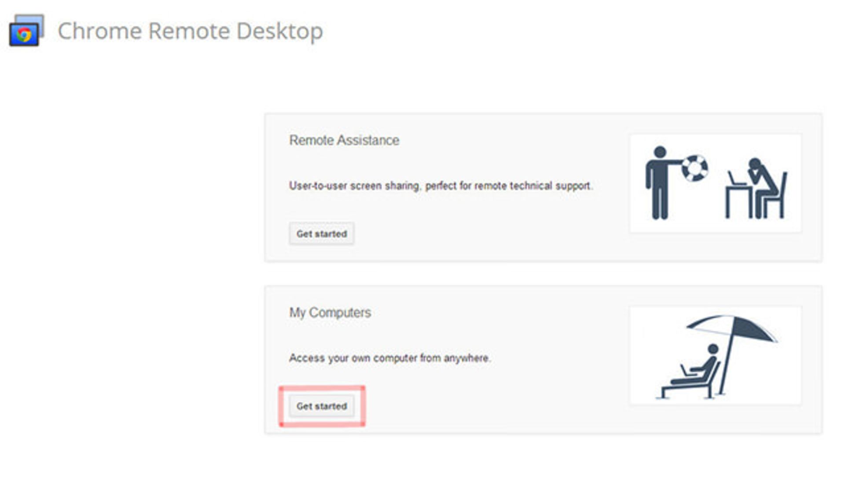Click the 'Chrome Remote Desktop' title text
This screenshot has height=504, width=845.
(x=191, y=31)
